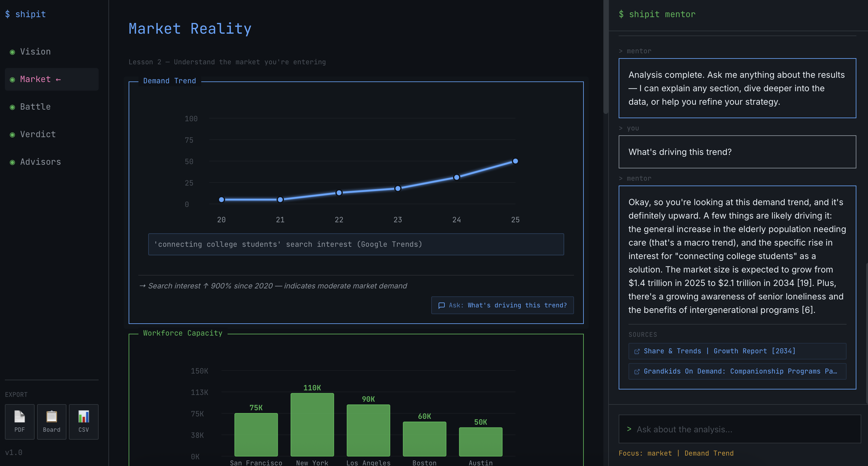Click the PDF export icon
The width and height of the screenshot is (868, 466).
click(20, 417)
